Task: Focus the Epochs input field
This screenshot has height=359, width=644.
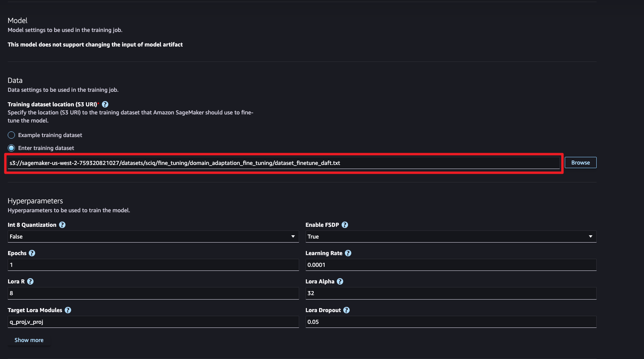Action: click(153, 265)
